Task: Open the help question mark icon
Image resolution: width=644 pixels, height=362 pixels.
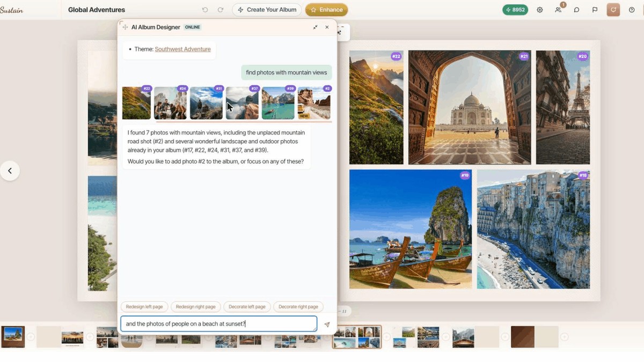Action: pyautogui.click(x=632, y=10)
